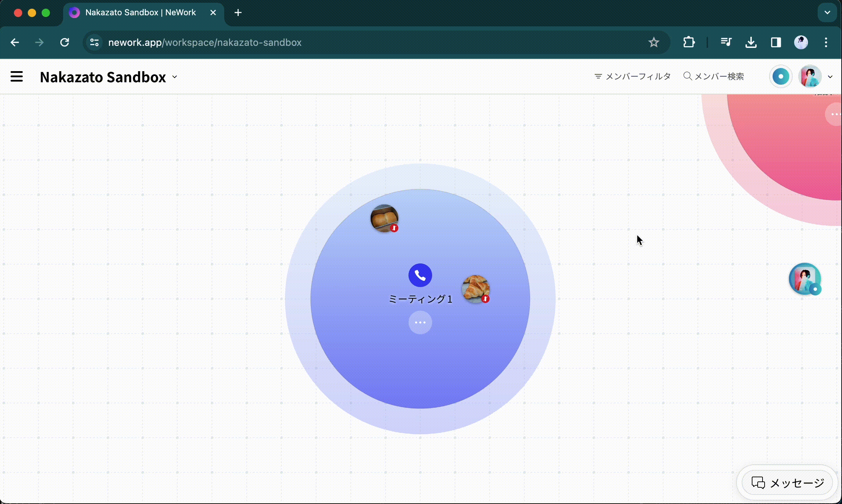Image resolution: width=842 pixels, height=504 pixels.
Task: Toggle your presence status indicator
Action: click(x=781, y=76)
